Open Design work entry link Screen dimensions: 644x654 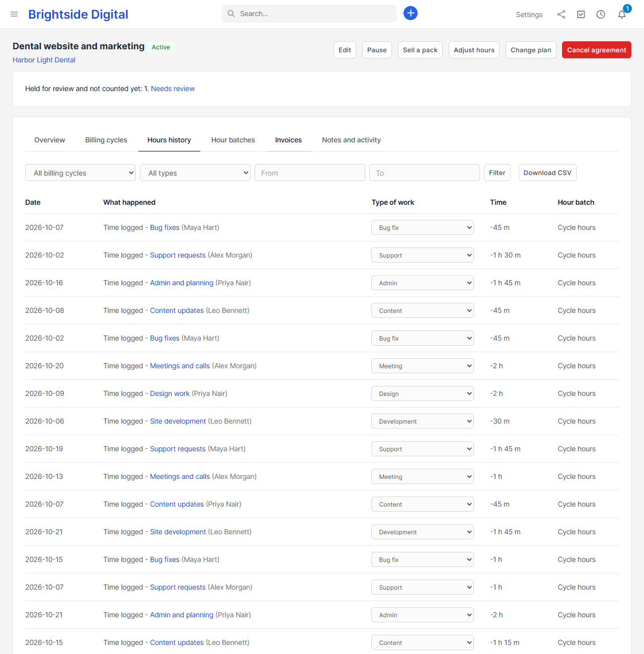[170, 393]
